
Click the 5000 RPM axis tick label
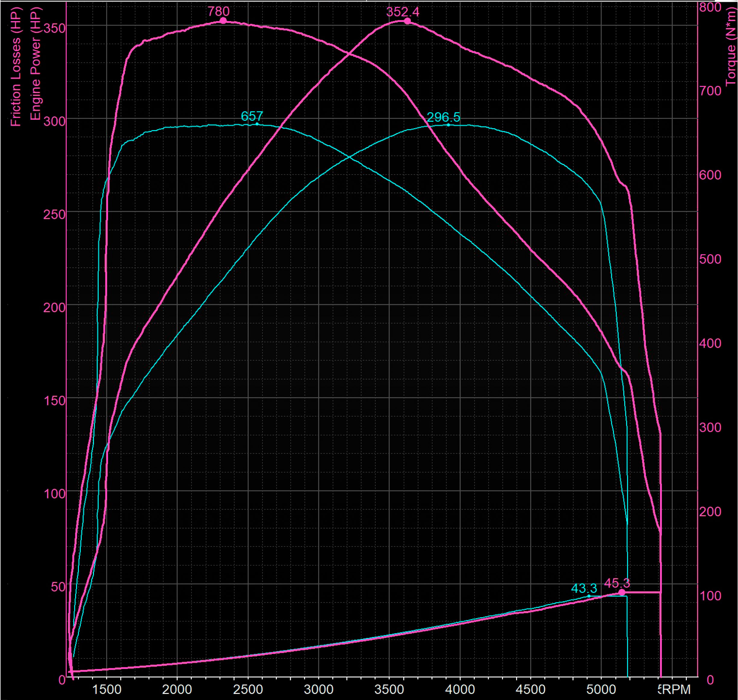coord(601,689)
